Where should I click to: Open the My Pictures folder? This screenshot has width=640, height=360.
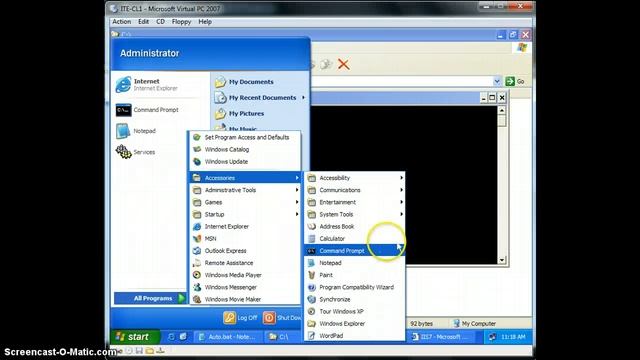pyautogui.click(x=240, y=113)
